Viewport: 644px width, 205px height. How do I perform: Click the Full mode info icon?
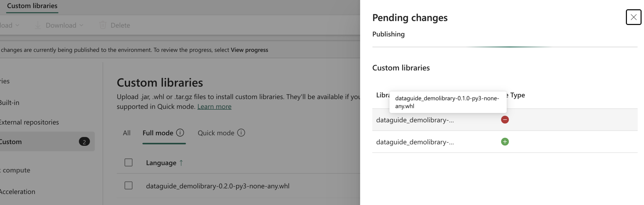click(180, 132)
